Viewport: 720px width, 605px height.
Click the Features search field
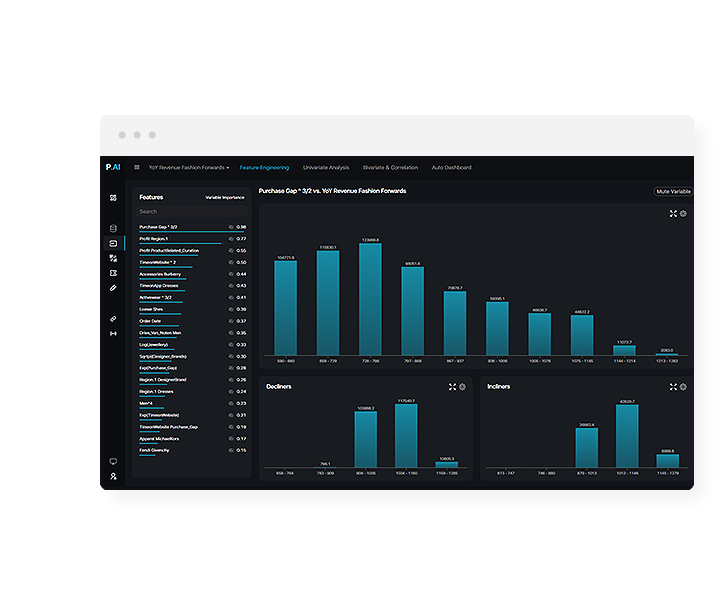tap(190, 211)
